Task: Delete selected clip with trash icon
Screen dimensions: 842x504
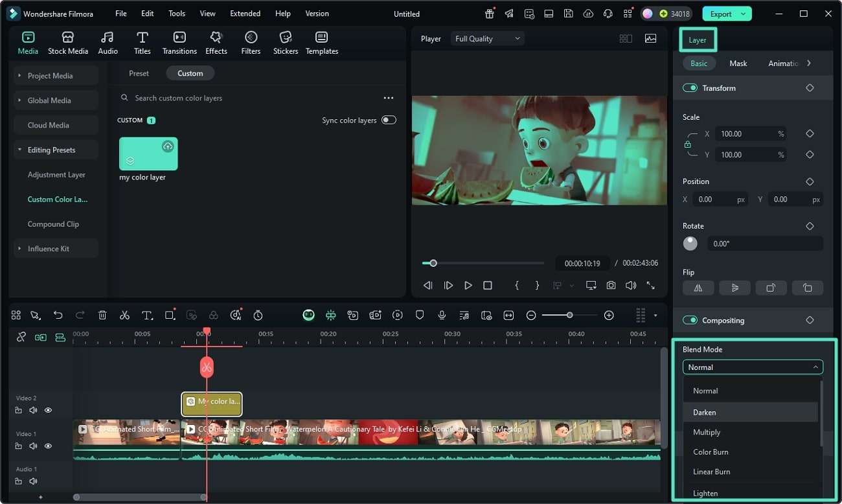Action: point(102,315)
